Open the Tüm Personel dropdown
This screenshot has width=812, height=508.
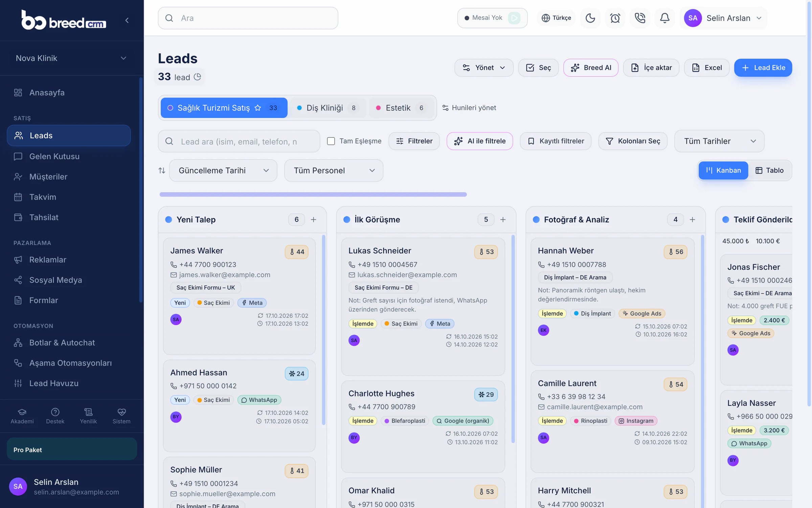(x=334, y=170)
